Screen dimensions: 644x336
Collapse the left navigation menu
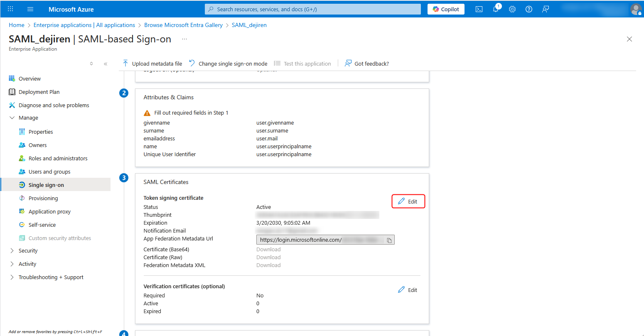pyautogui.click(x=106, y=64)
